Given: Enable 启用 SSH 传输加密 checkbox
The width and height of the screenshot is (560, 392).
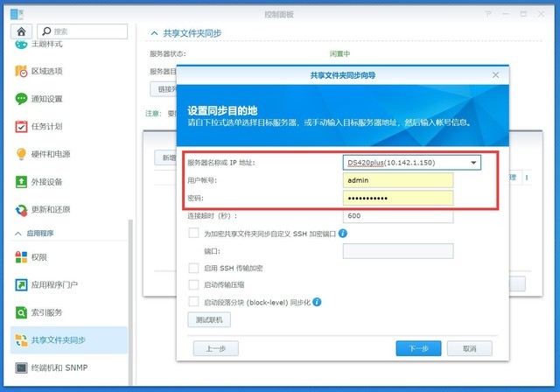Looking at the screenshot, I should [193, 268].
